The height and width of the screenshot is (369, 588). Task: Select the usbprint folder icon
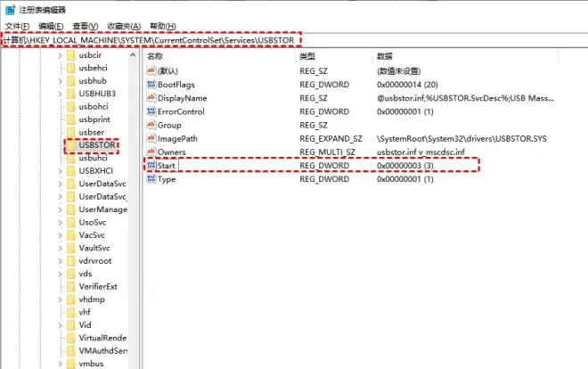pyautogui.click(x=71, y=119)
